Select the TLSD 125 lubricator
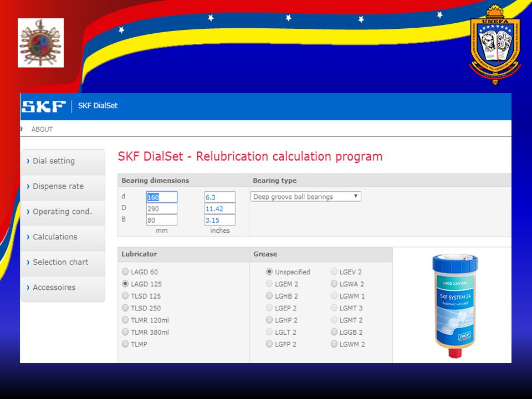Image resolution: width=532 pixels, height=399 pixels. (125, 295)
